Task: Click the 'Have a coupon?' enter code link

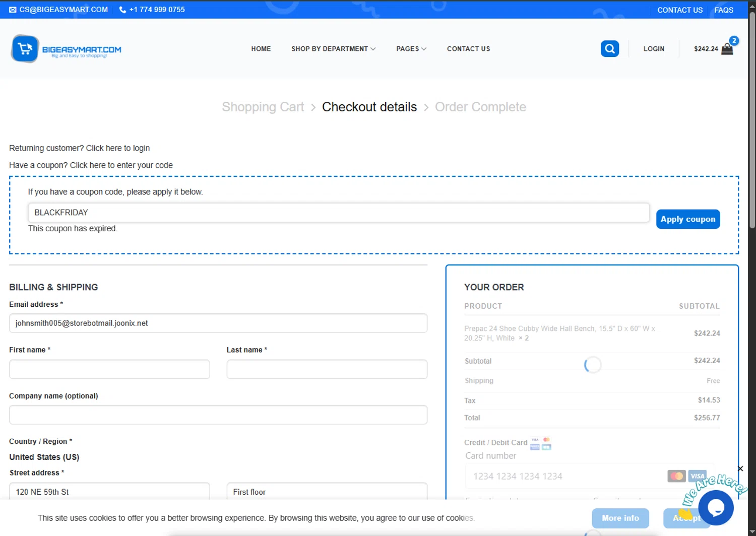Action: [x=121, y=165]
